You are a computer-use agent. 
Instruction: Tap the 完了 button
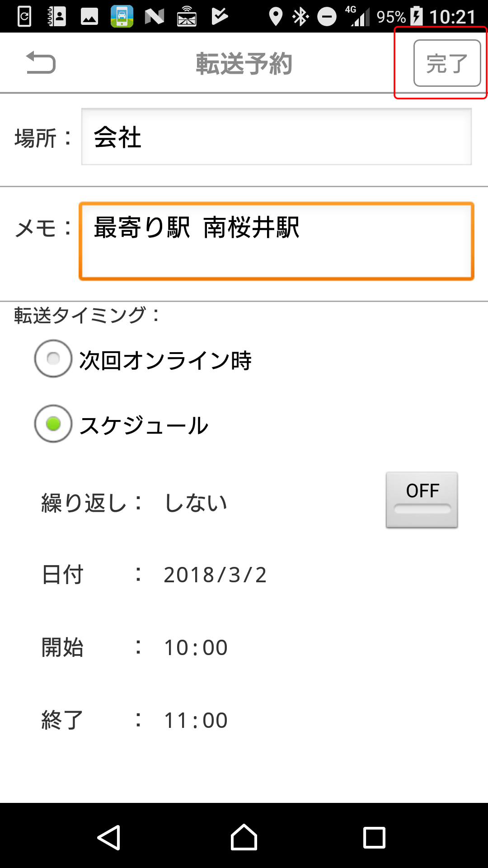point(447,63)
